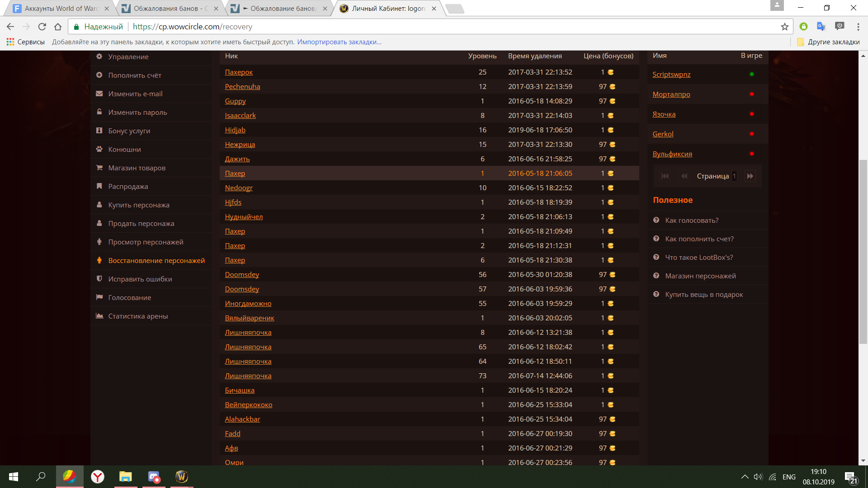Open the World of Warcraft taskbar icon
The image size is (868, 488).
click(x=181, y=477)
